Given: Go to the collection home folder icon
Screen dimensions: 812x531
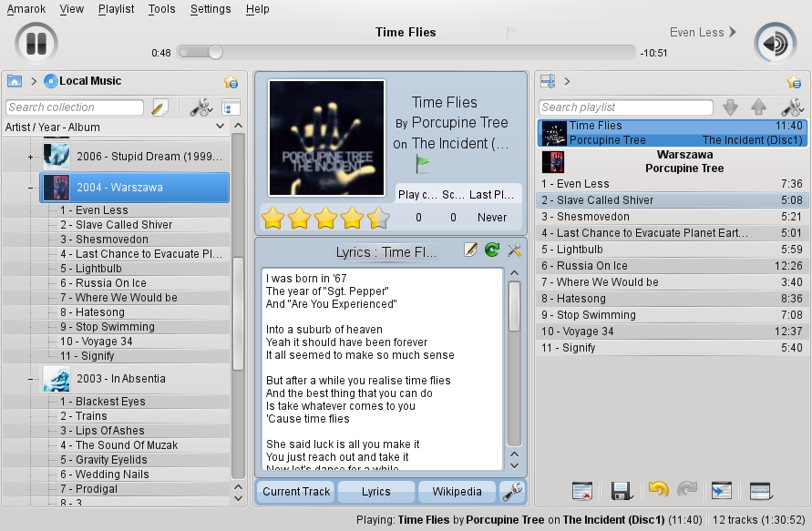Looking at the screenshot, I should point(15,81).
